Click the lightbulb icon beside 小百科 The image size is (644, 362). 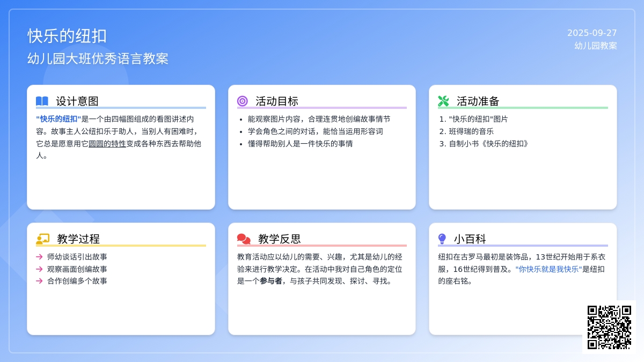442,239
